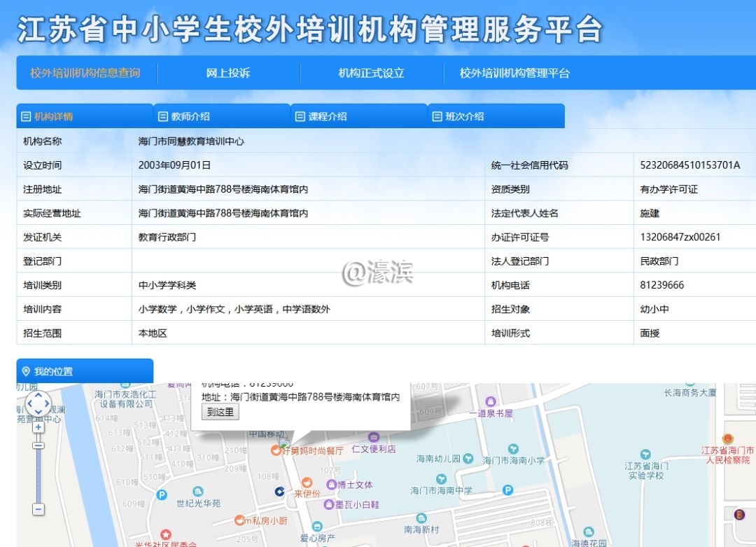Click the map zoom in plus button
Image resolution: width=756 pixels, height=547 pixels.
pyautogui.click(x=38, y=427)
